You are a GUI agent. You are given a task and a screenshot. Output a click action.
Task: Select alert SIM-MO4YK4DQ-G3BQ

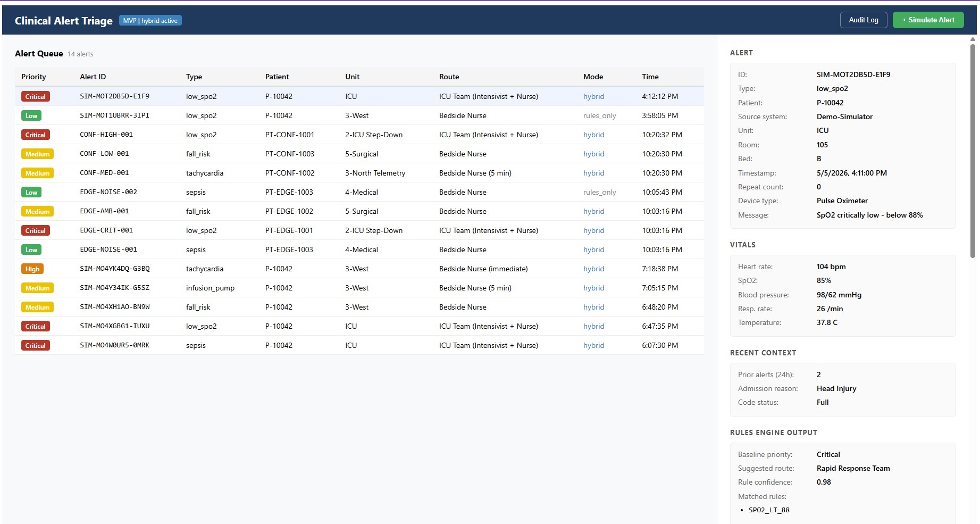359,269
